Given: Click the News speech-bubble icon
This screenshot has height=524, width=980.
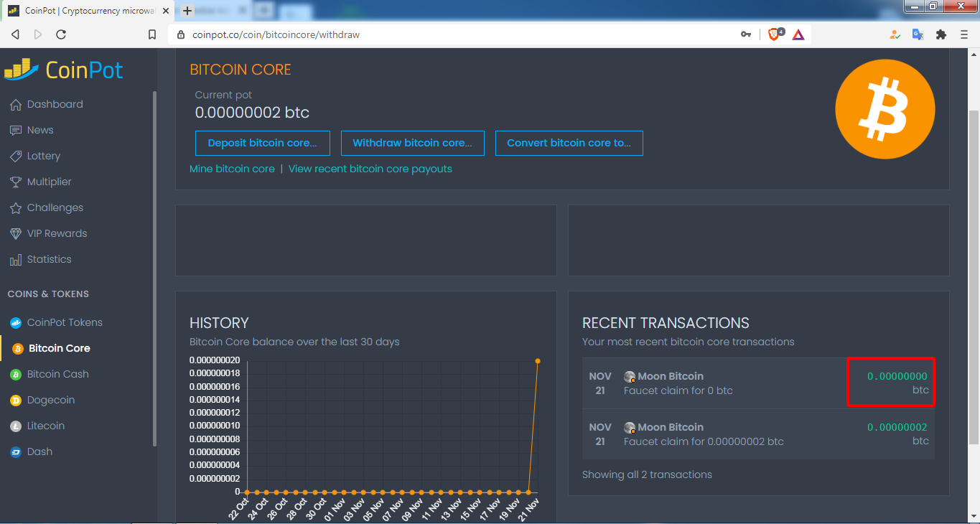Looking at the screenshot, I should click(x=15, y=131).
